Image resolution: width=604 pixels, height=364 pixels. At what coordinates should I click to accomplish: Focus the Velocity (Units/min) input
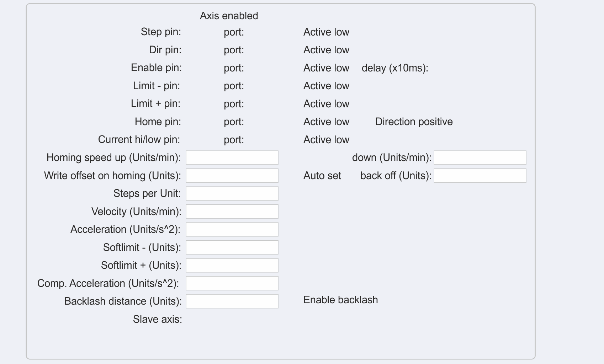tap(232, 212)
